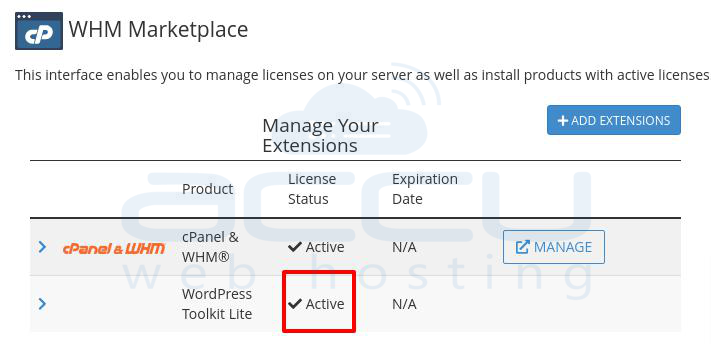The height and width of the screenshot is (362, 711).
Task: Click N/A expiration in cPanel & WHM row
Action: 404,247
